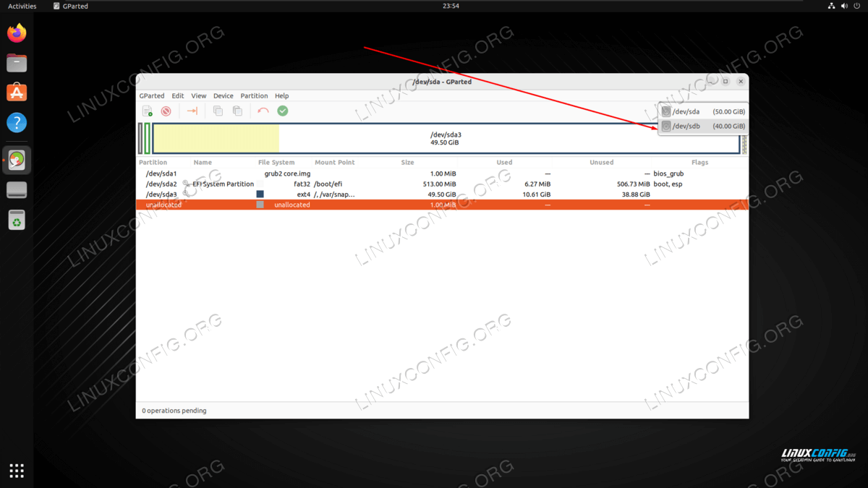
Task: Show Applications grid in the dock
Action: 17,471
